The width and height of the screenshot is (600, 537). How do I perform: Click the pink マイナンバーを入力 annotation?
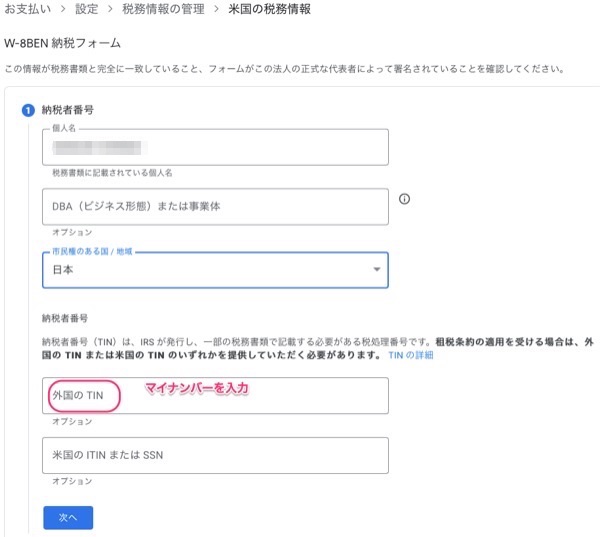[196, 388]
